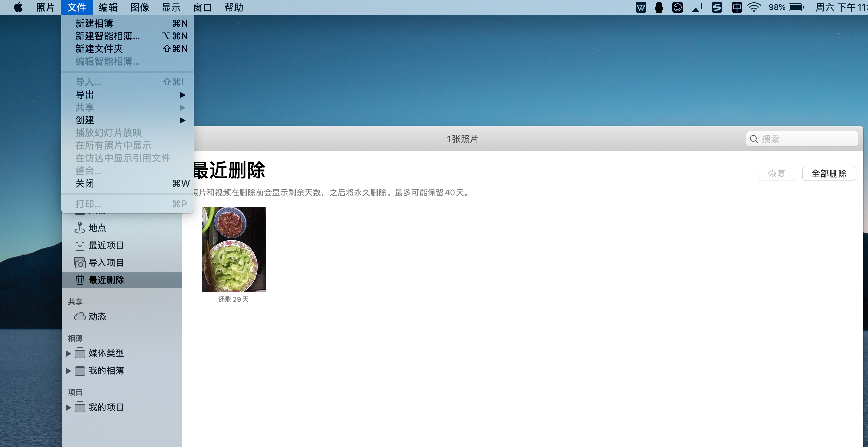Expand the 我的相簿 folder triangle
Screen dimensions: 868x447
click(69, 371)
